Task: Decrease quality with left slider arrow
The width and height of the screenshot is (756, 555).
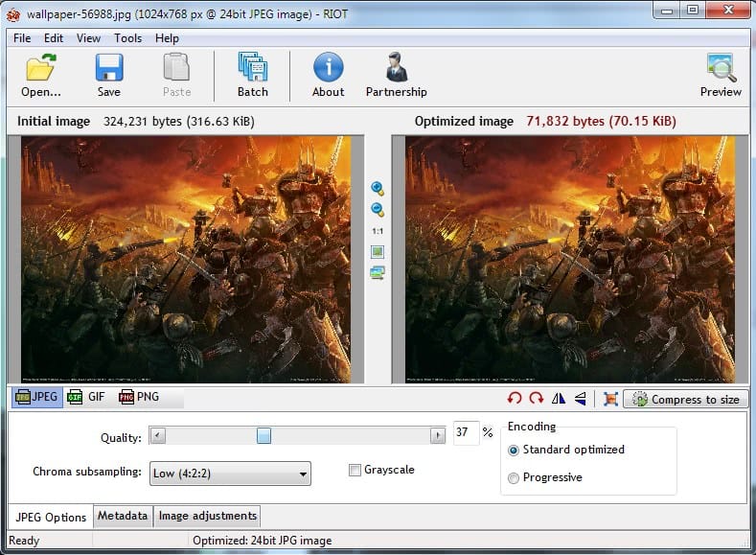Action: click(158, 436)
